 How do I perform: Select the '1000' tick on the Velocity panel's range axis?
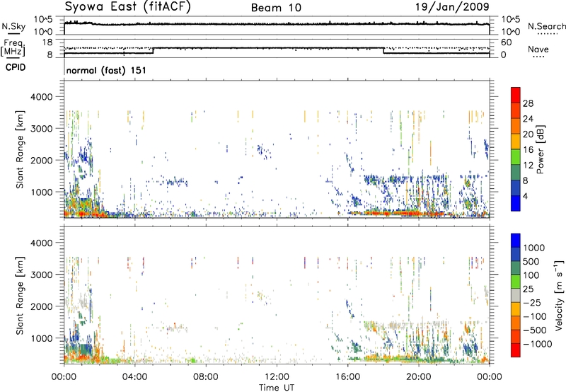tap(42, 338)
